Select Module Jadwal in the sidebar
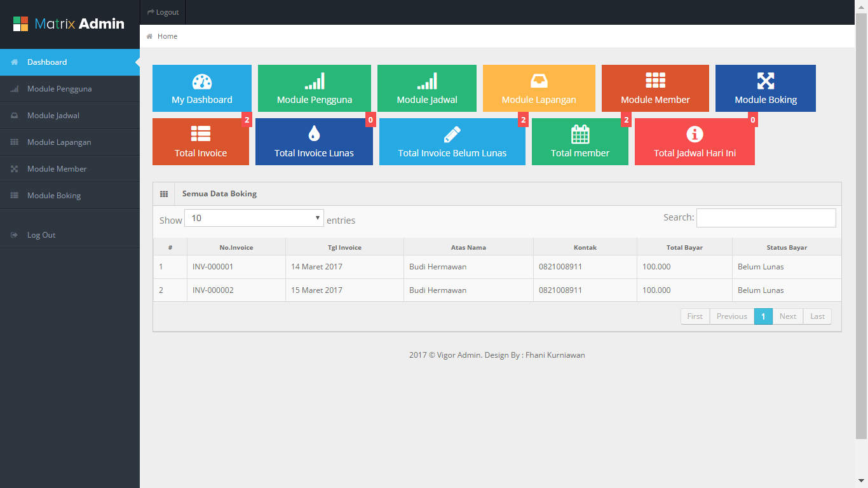868x488 pixels. (x=53, y=116)
